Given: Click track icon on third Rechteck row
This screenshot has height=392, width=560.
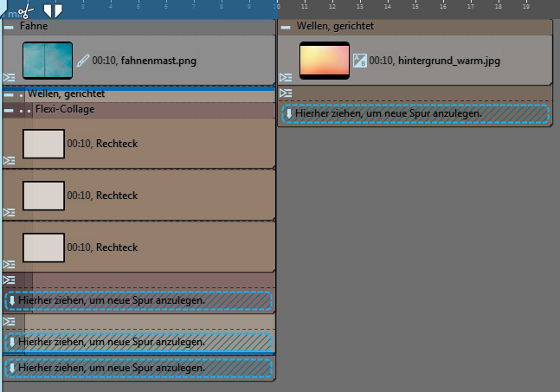Looking at the screenshot, I should (9, 264).
